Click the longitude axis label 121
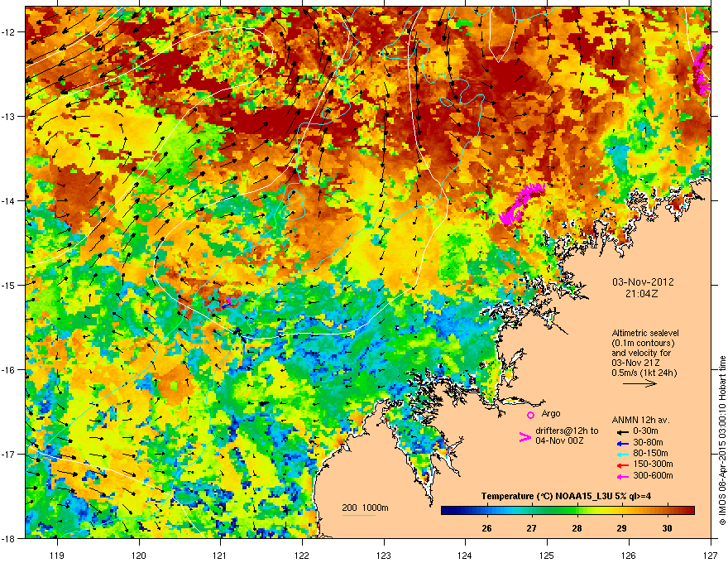Screen dimensions: 728x563 221,555
